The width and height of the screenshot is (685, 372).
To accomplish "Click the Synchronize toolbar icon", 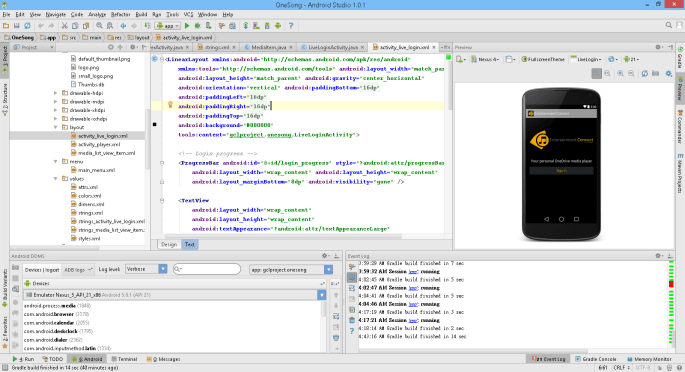I will (x=27, y=26).
